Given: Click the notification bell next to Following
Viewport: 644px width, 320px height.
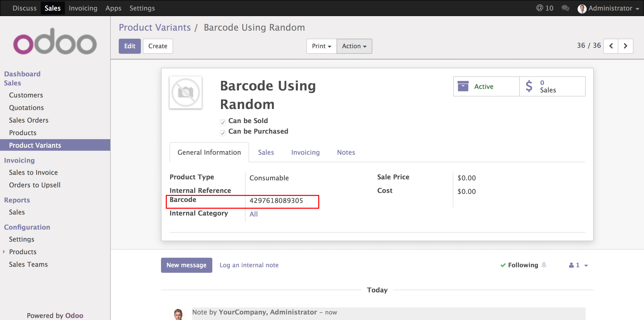Looking at the screenshot, I should 544,265.
